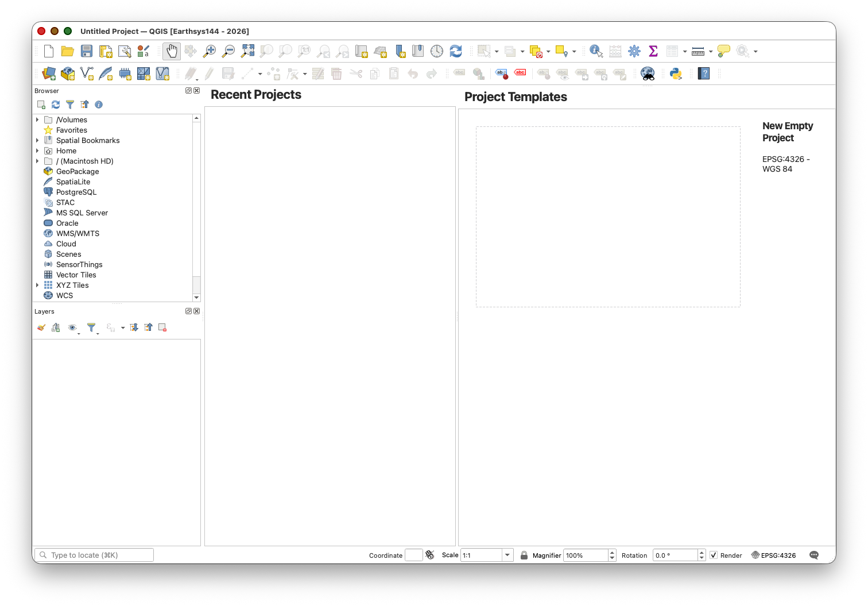This screenshot has height=606, width=868.
Task: Open the New Empty Project template
Action: coord(608,217)
